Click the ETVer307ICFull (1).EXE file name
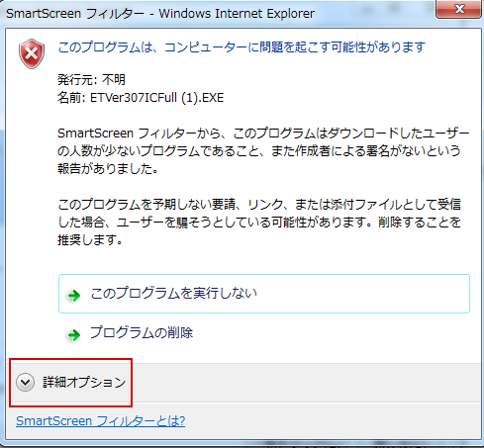Screen dimensions: 484x448 (x=157, y=98)
